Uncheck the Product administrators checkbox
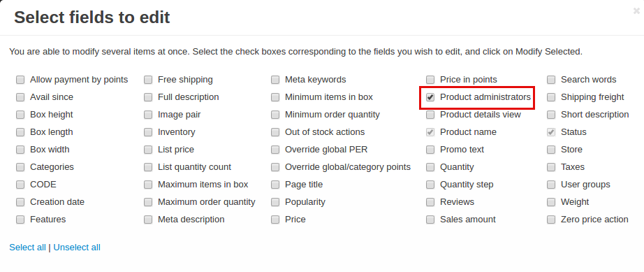Viewport: 644px width, 272px height. point(430,97)
